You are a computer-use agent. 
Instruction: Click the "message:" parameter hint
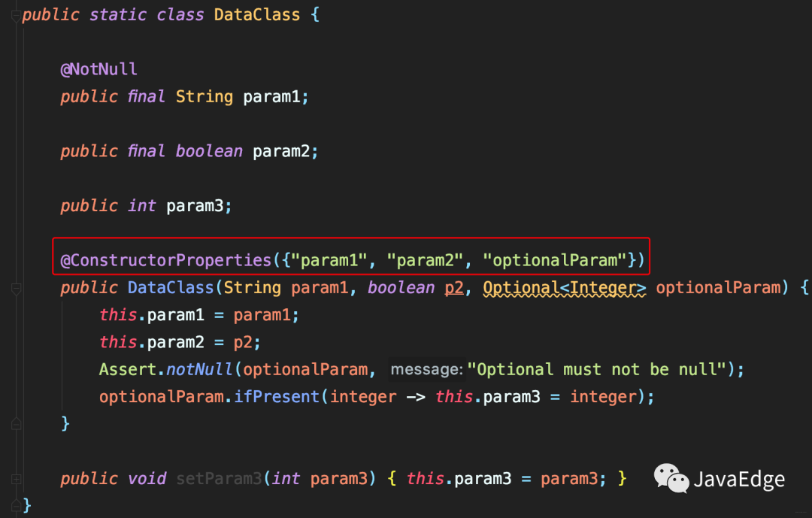click(426, 369)
